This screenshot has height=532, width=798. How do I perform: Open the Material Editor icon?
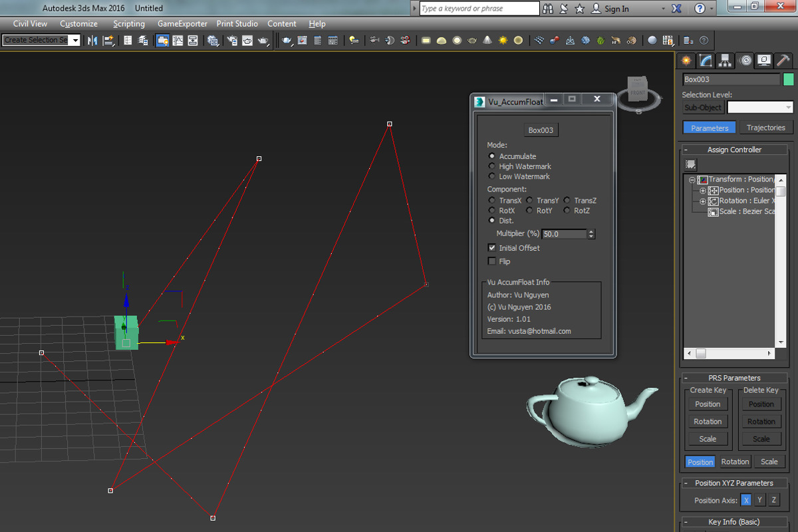point(213,41)
